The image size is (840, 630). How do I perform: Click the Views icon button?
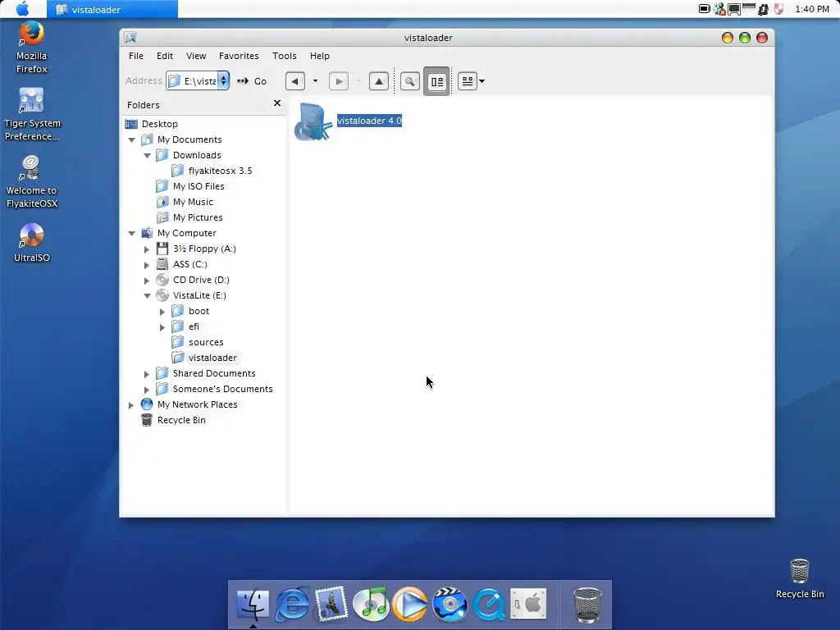[467, 81]
